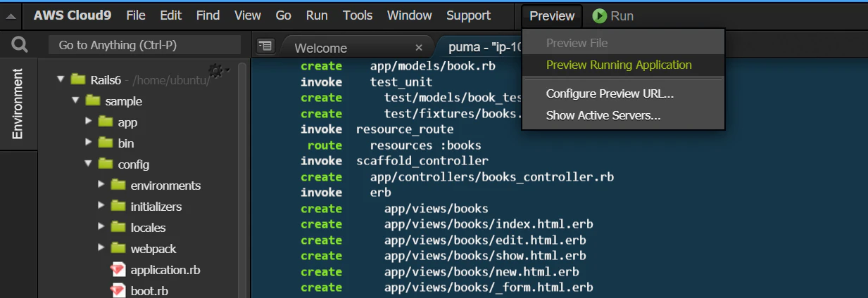Open boot.rb from the file tree
Image resolution: width=868 pixels, height=298 pixels.
pyautogui.click(x=149, y=290)
